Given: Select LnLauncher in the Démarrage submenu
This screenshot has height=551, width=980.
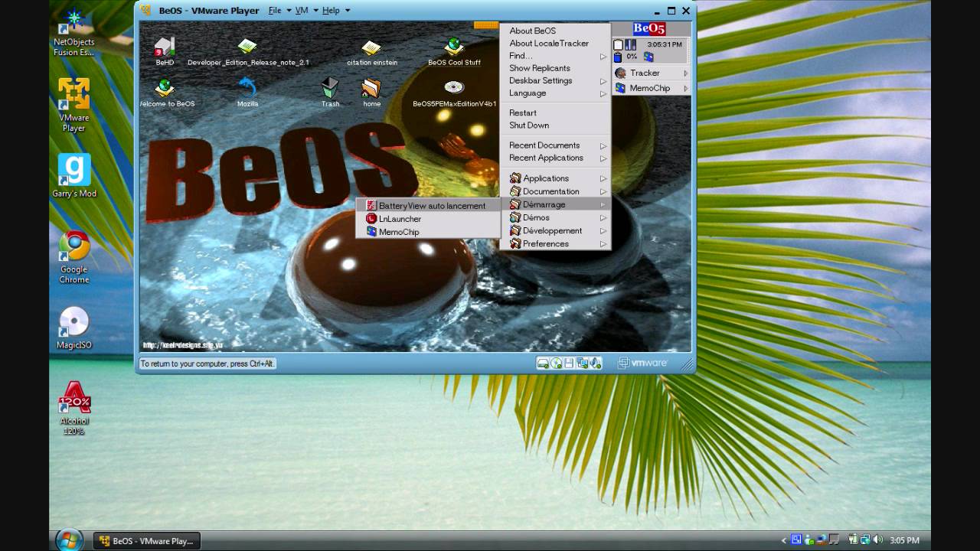Looking at the screenshot, I should [x=428, y=218].
